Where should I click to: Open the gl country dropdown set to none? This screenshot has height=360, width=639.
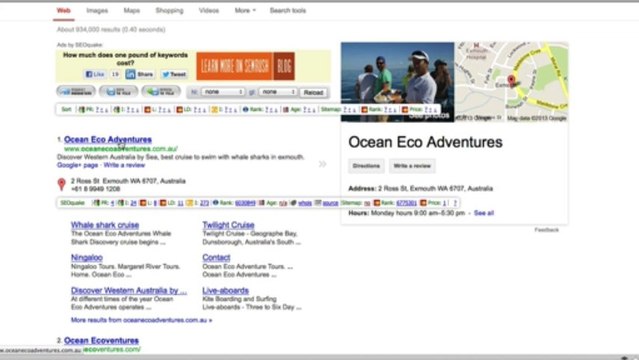(278, 92)
